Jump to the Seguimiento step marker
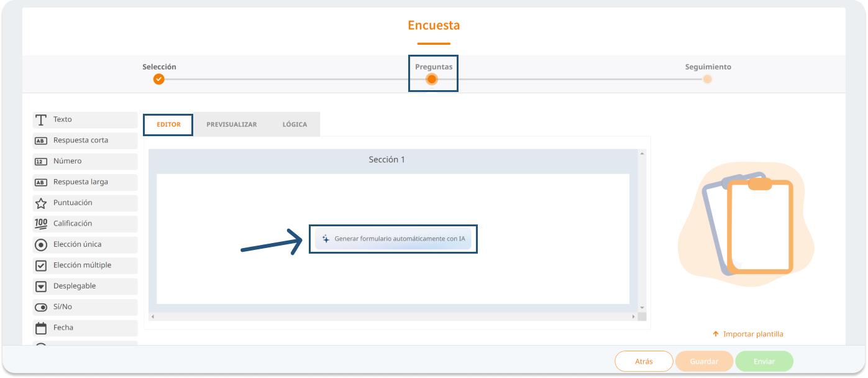The height and width of the screenshot is (378, 868). tap(707, 79)
